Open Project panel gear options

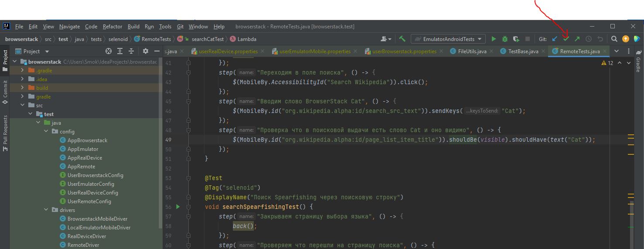click(x=146, y=51)
